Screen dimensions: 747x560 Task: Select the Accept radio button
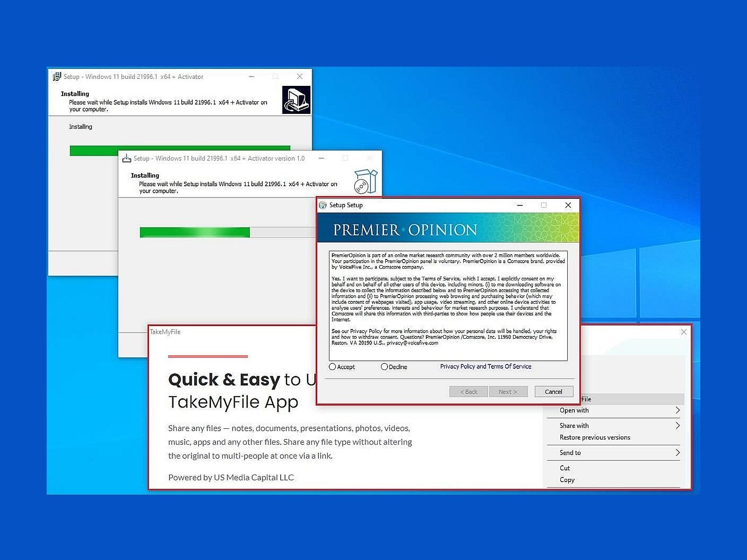(x=332, y=367)
